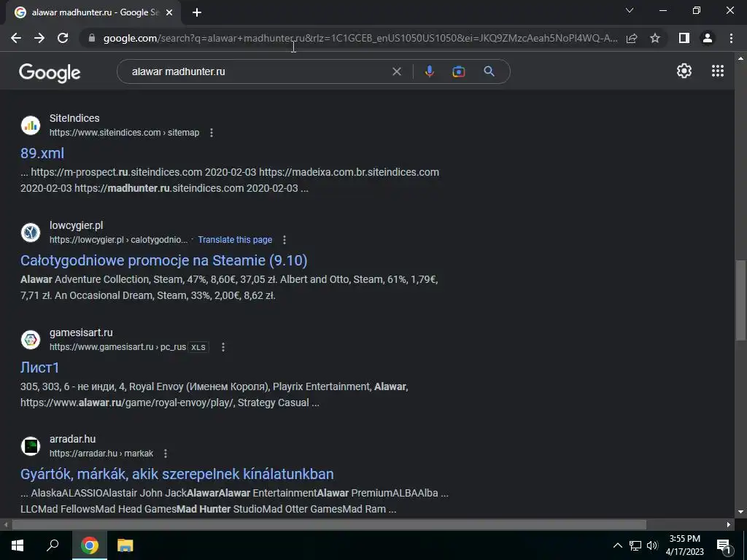Open the Лист1 search result
This screenshot has width=747, height=560.
pos(40,367)
